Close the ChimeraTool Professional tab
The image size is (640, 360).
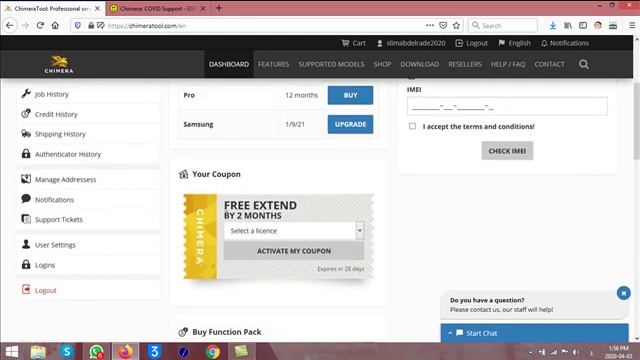click(x=97, y=8)
